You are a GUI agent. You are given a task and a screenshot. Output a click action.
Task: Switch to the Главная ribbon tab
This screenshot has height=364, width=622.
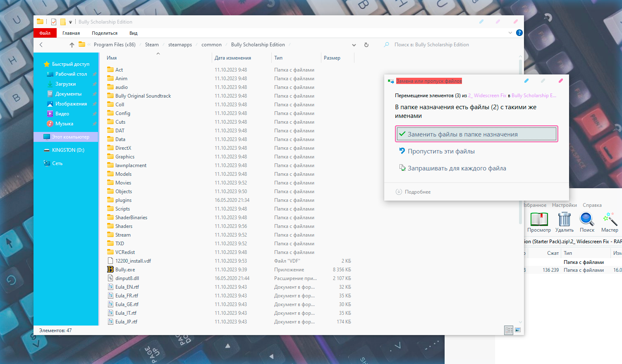[71, 33]
